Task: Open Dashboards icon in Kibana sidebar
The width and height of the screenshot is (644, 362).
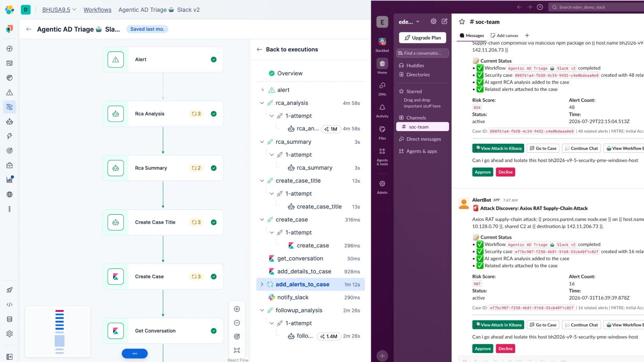Action: (9, 63)
